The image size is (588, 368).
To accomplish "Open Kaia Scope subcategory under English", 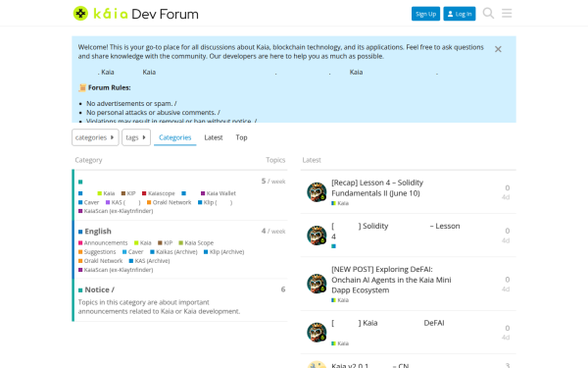I will 196,243.
